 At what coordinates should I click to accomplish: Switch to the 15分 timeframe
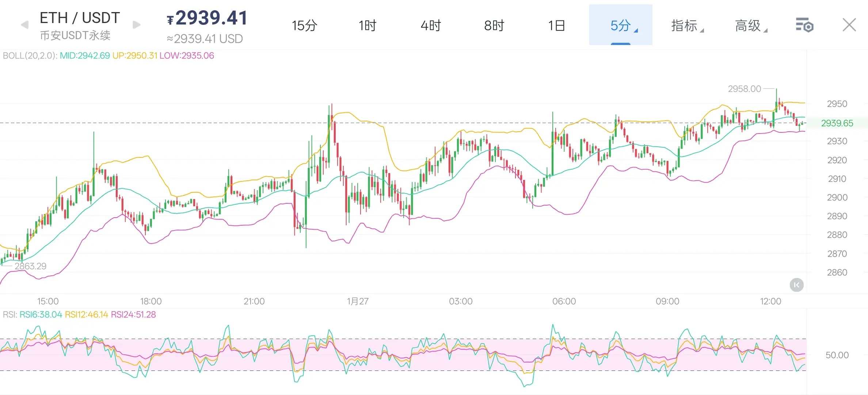pyautogui.click(x=304, y=26)
